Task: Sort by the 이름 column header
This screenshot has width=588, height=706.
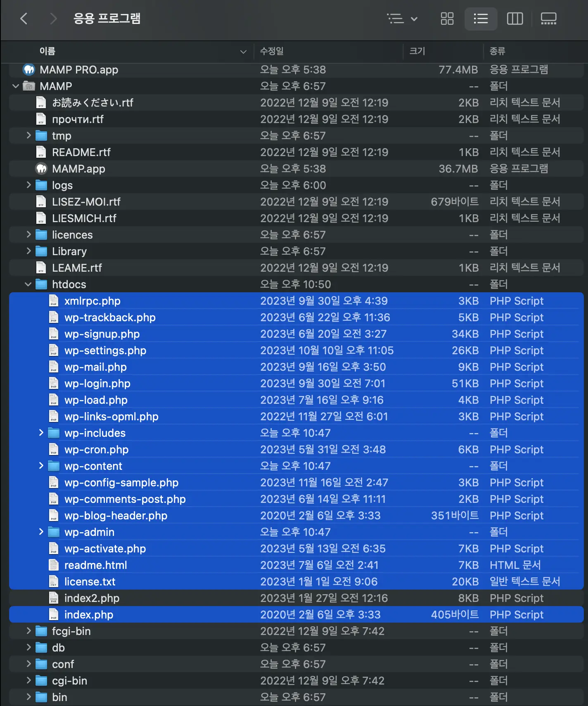Action: 47,51
